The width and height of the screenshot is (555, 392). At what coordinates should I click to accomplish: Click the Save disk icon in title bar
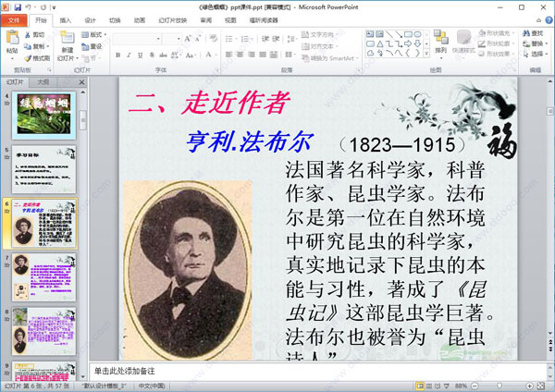(x=18, y=6)
